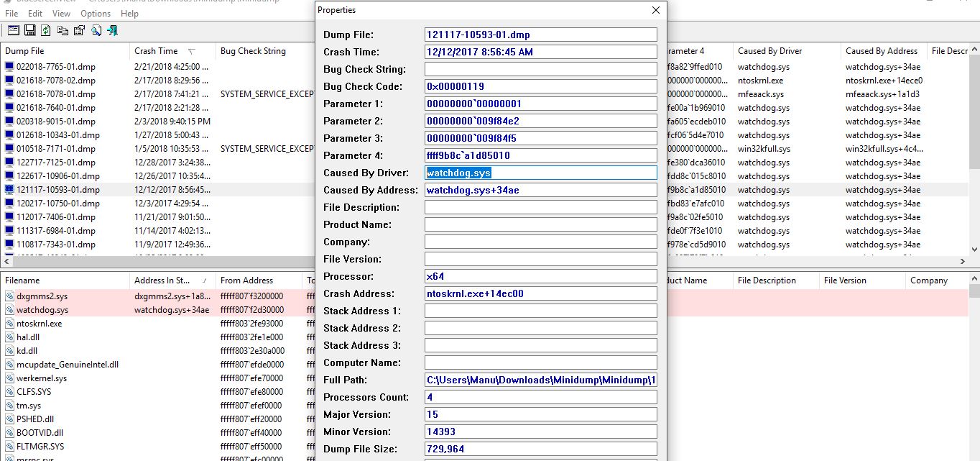Click the win32kfull.sys Caused By Driver cell
The height and width of the screenshot is (461, 980).
764,149
